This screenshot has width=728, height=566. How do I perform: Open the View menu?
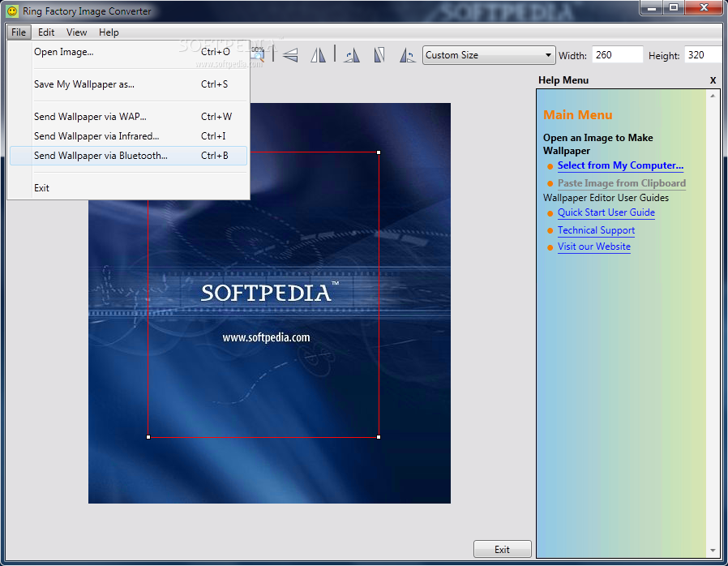coord(76,32)
